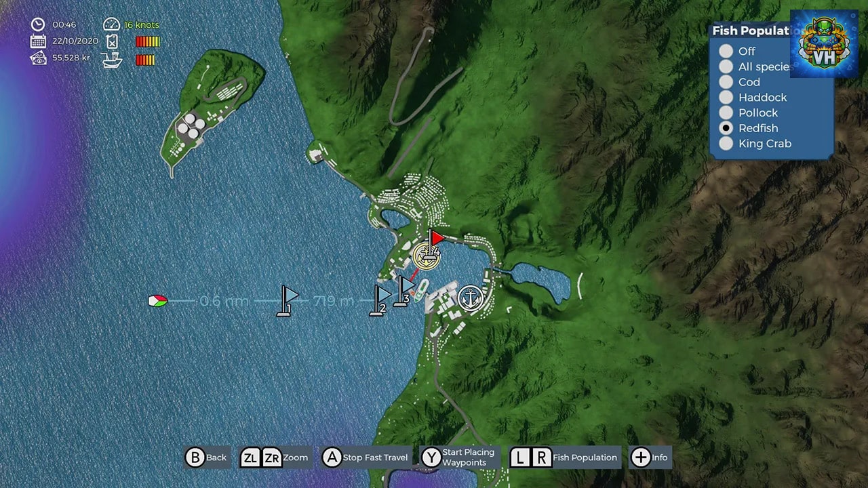Click the Back label in the bottom bar
Image resolution: width=868 pixels, height=488 pixels.
point(216,457)
